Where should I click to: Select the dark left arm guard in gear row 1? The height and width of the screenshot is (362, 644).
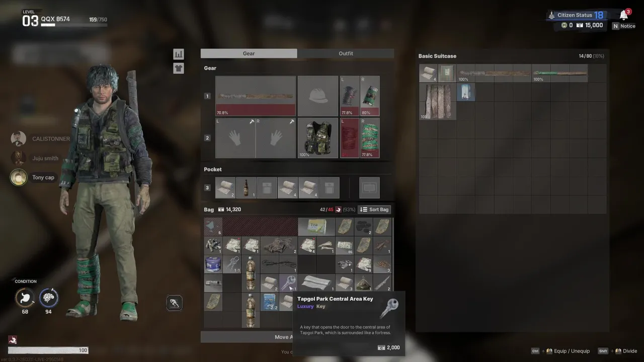(x=350, y=96)
